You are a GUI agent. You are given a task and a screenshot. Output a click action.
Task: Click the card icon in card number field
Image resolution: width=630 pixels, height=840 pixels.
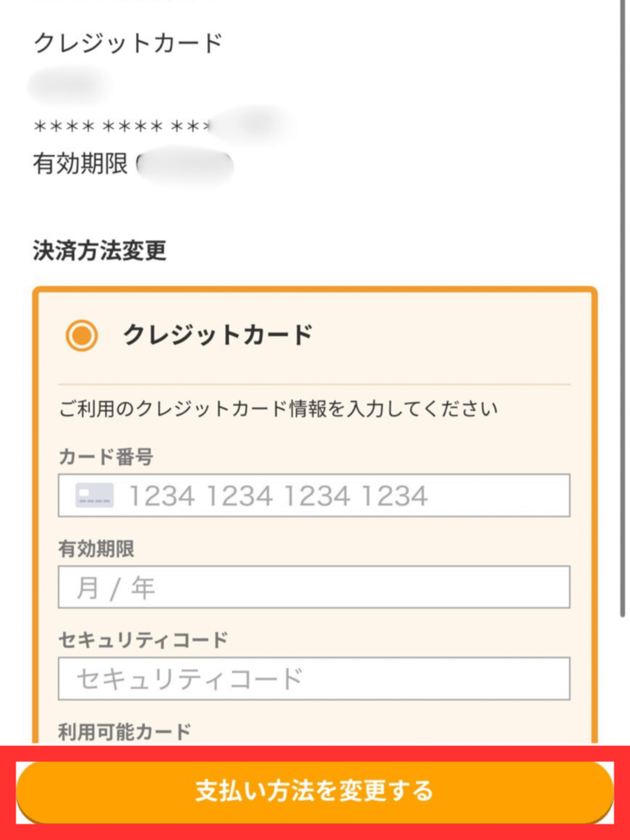point(94,495)
